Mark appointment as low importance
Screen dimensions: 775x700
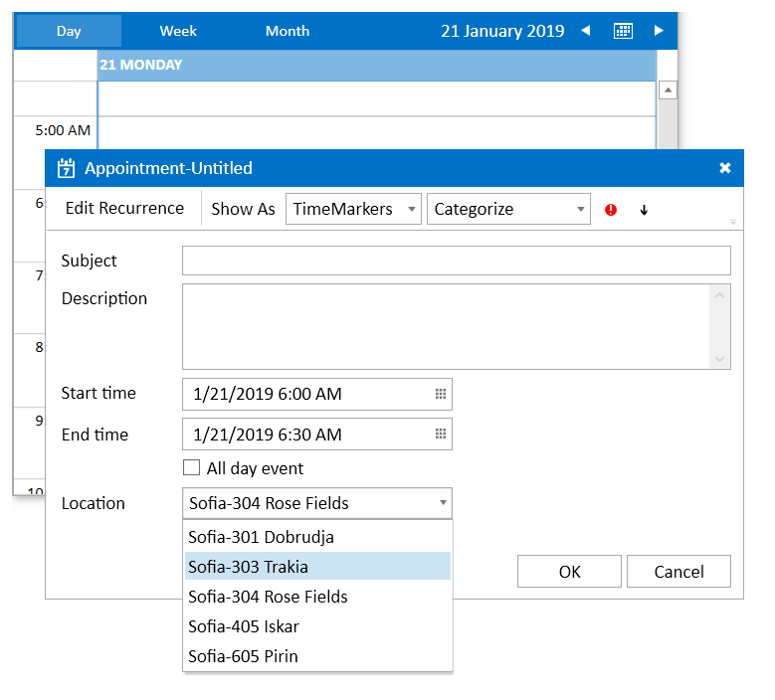click(644, 210)
